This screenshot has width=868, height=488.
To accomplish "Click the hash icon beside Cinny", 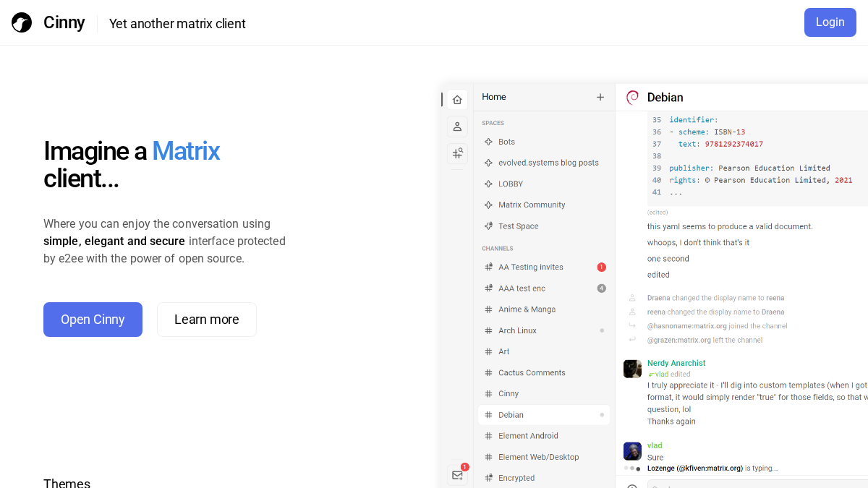I will click(x=488, y=393).
